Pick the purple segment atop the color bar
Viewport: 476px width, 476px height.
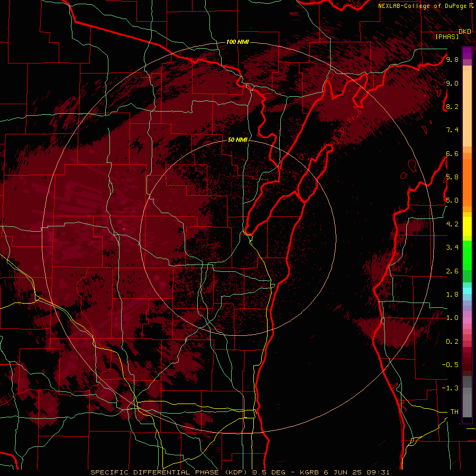tap(467, 53)
